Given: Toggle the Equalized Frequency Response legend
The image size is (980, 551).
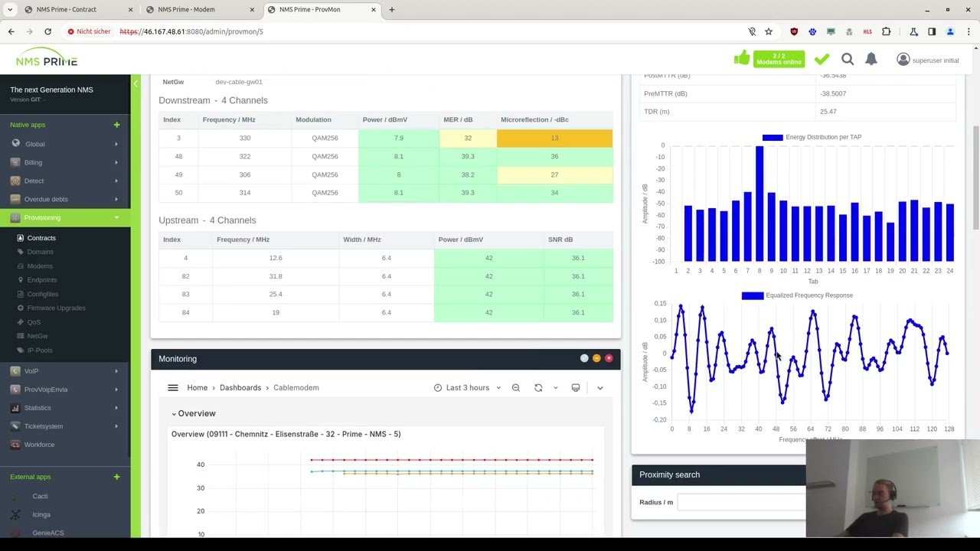Looking at the screenshot, I should click(x=797, y=295).
